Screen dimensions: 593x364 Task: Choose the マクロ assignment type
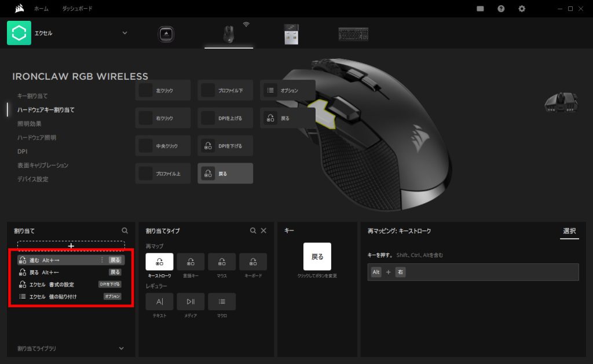pos(222,302)
